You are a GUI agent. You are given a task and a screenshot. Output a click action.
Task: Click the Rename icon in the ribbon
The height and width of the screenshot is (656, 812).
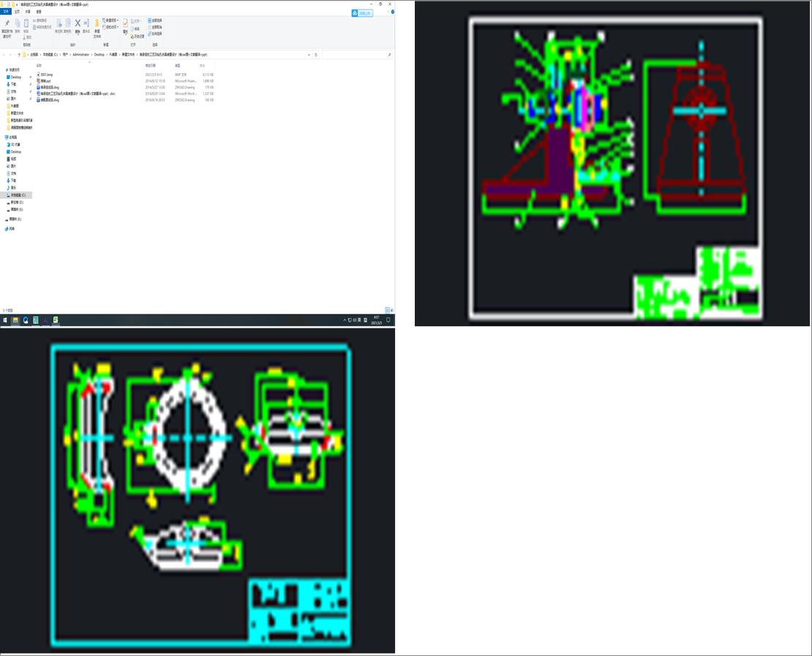point(86,23)
